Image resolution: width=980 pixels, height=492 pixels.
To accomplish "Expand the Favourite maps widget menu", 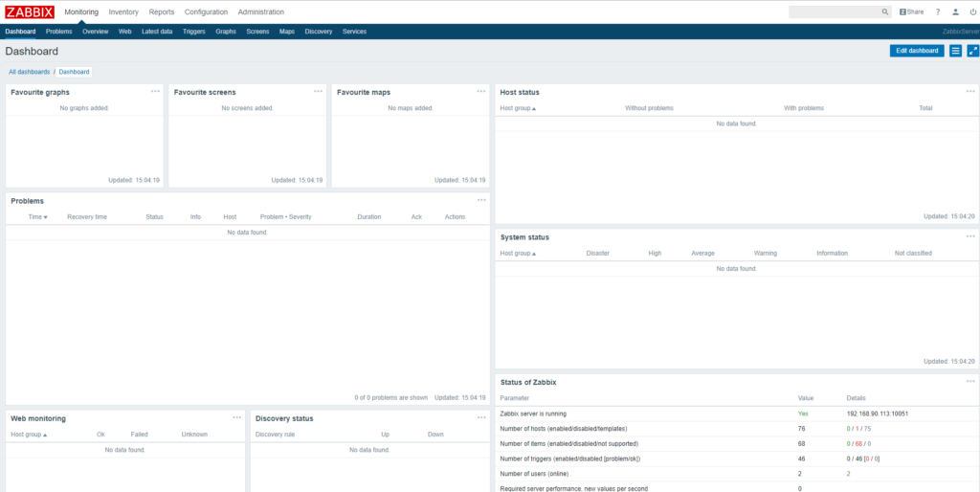I will tap(481, 91).
